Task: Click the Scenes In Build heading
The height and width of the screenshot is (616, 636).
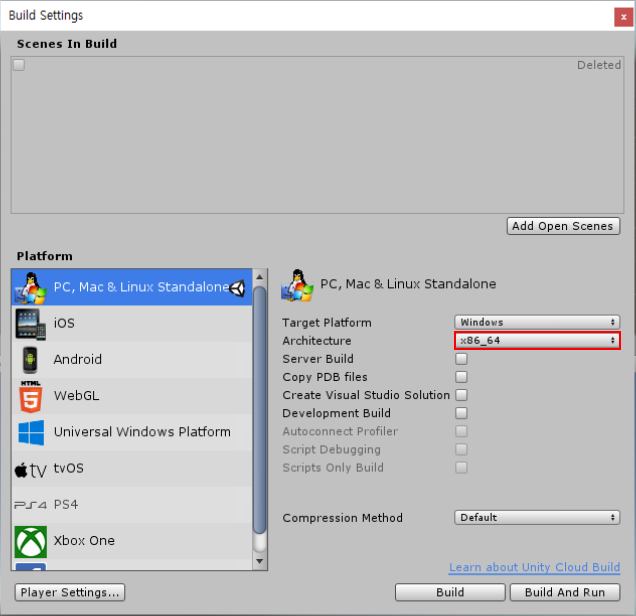Action: [x=67, y=44]
